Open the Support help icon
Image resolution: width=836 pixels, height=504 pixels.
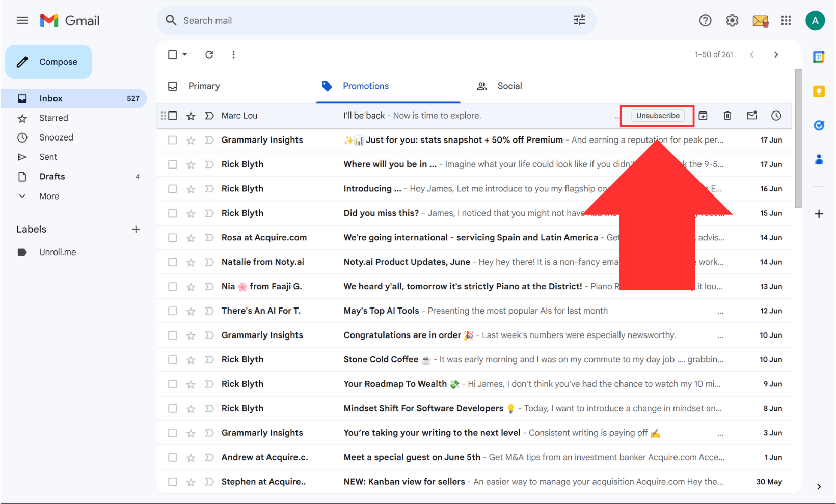tap(705, 20)
